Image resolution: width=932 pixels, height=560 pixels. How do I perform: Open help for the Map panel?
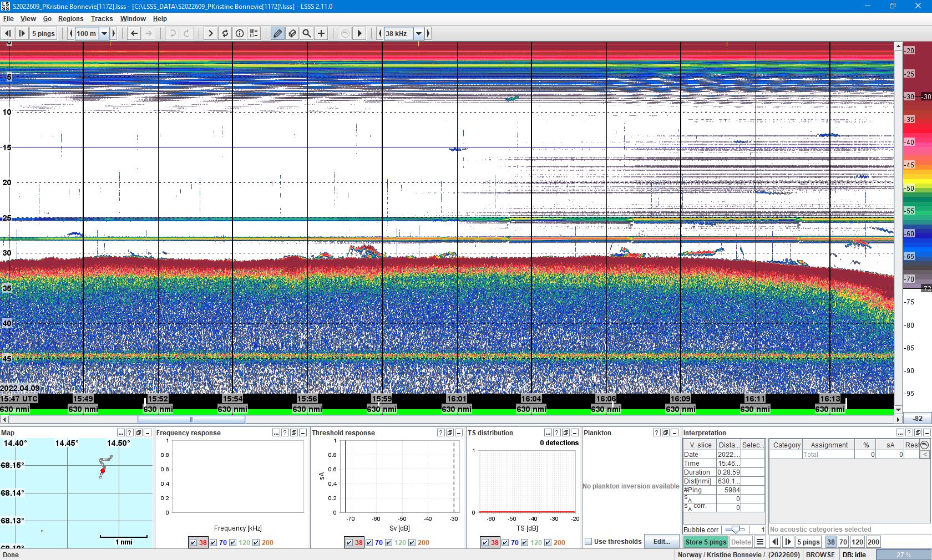point(130,433)
